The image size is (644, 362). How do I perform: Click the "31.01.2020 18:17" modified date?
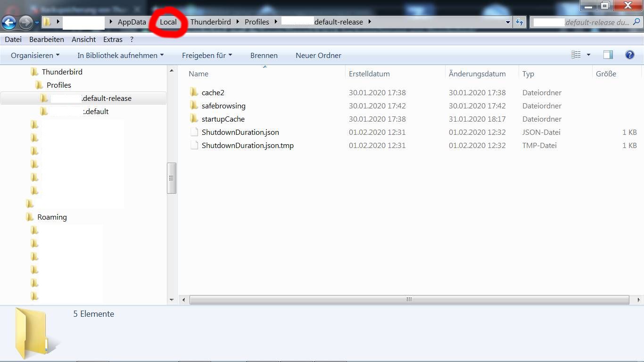477,119
